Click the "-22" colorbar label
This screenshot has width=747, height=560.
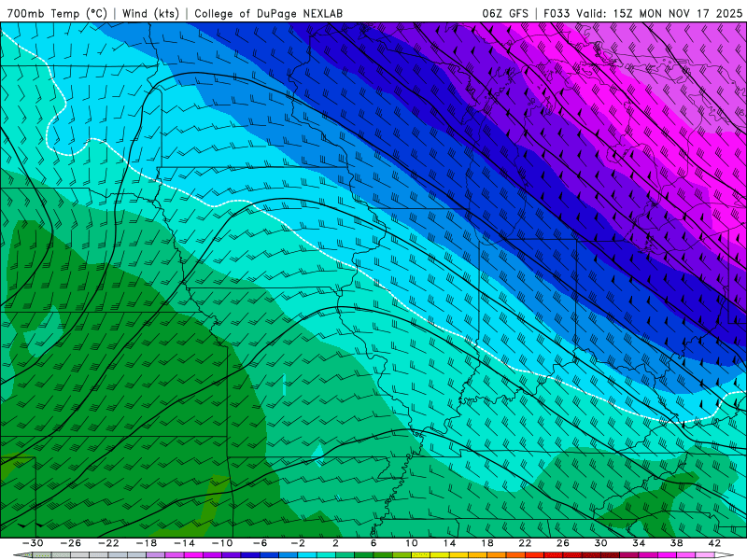click(108, 543)
